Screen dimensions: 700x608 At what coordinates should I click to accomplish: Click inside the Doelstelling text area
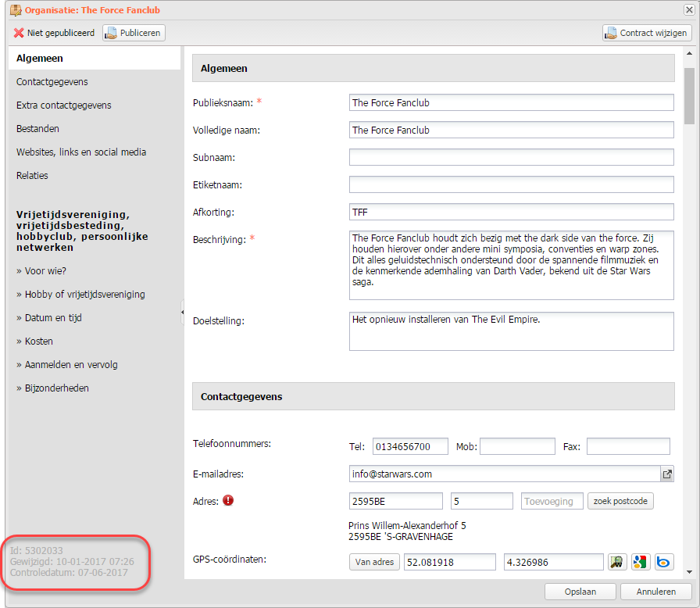pos(511,331)
